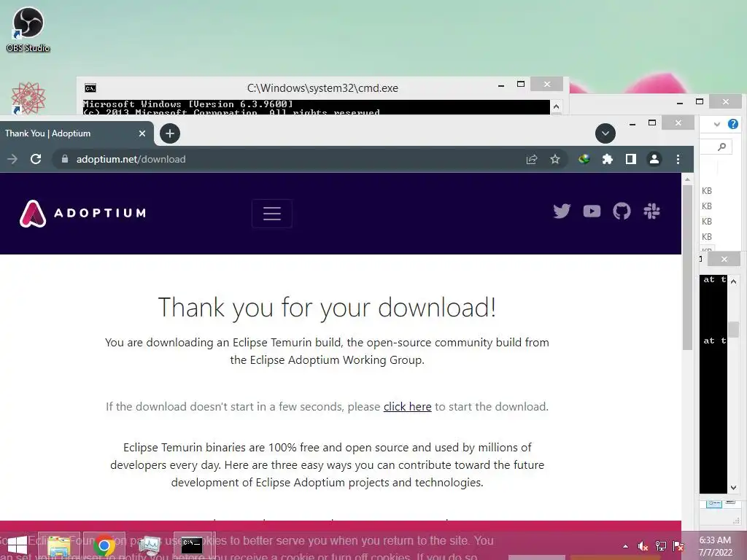
Task: Open OBS Studio desktop shortcut
Action: click(x=28, y=29)
